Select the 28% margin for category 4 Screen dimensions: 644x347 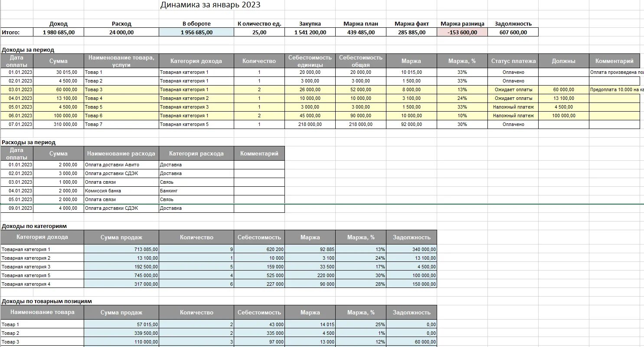[360, 284]
